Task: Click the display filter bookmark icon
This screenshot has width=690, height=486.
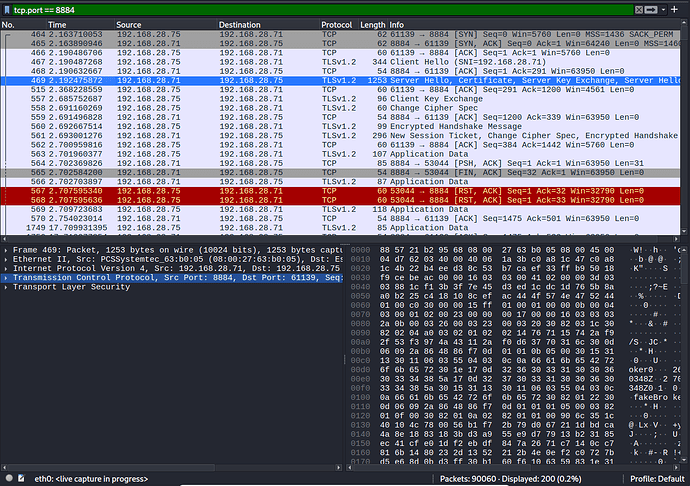Action: click(x=7, y=10)
